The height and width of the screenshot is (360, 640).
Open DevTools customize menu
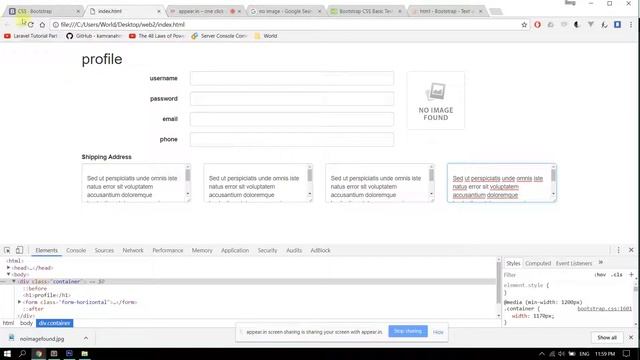pos(618,250)
